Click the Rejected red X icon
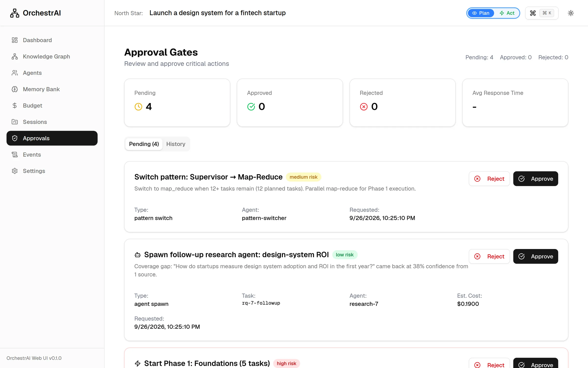 tap(364, 107)
